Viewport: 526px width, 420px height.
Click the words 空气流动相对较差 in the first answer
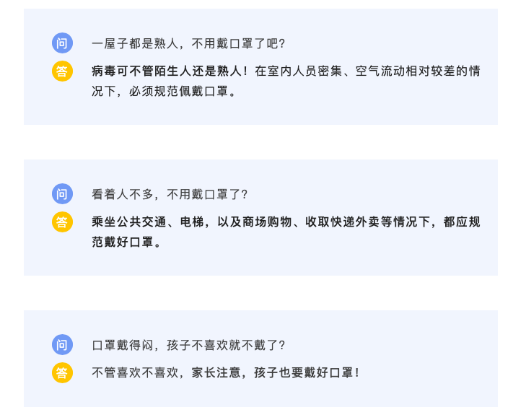pyautogui.click(x=406, y=71)
